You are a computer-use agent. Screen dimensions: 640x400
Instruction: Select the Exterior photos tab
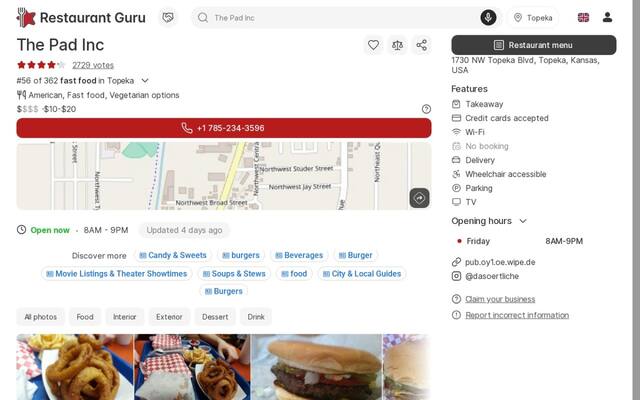click(169, 317)
